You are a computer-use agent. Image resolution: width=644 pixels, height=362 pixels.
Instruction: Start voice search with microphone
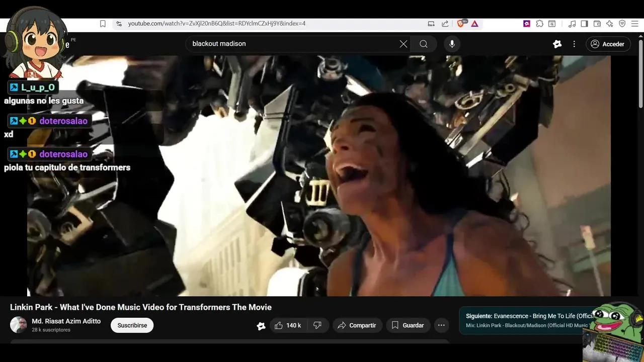(x=452, y=44)
